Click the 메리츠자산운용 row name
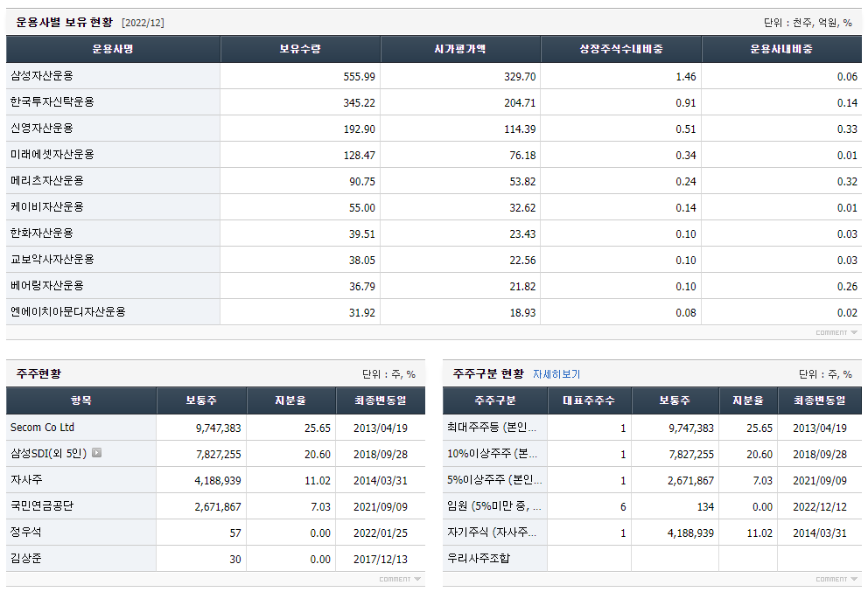 47,181
